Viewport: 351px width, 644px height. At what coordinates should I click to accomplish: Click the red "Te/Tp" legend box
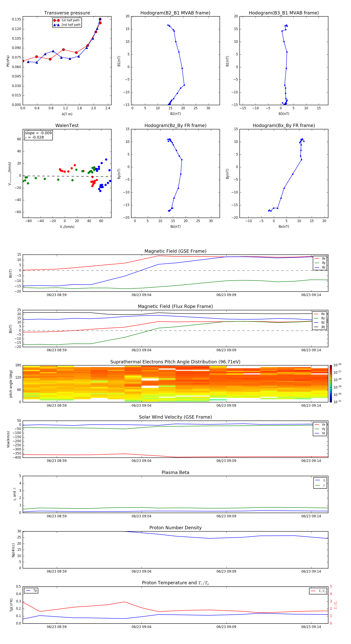click(x=318, y=591)
